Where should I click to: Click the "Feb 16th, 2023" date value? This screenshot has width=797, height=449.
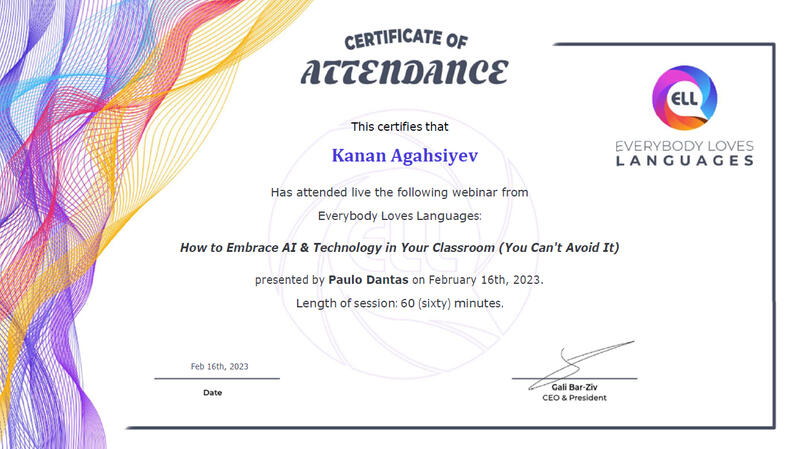[x=219, y=367]
